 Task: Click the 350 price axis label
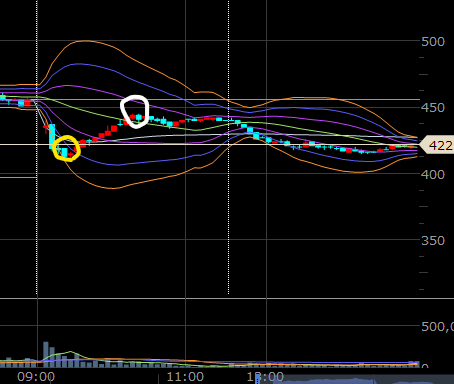tap(433, 241)
